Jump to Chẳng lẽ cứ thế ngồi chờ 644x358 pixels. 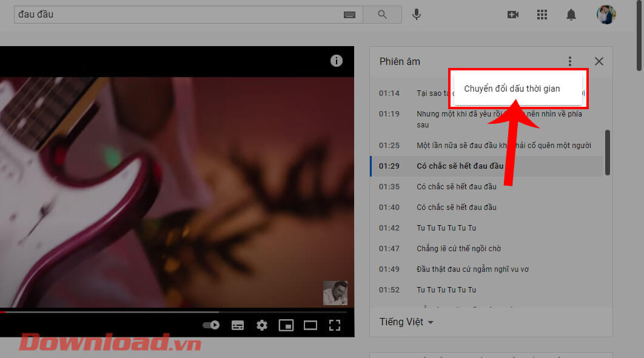tap(486, 248)
